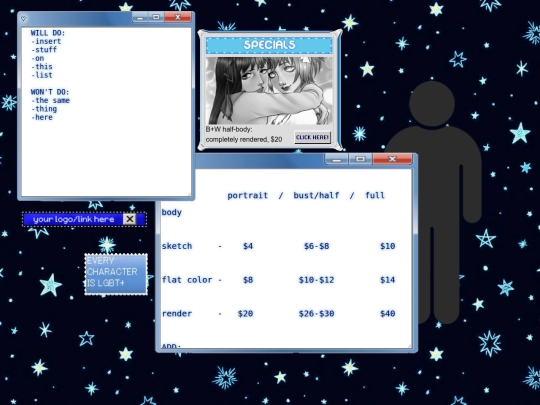Click the $10-$12 flat color price

point(316,280)
